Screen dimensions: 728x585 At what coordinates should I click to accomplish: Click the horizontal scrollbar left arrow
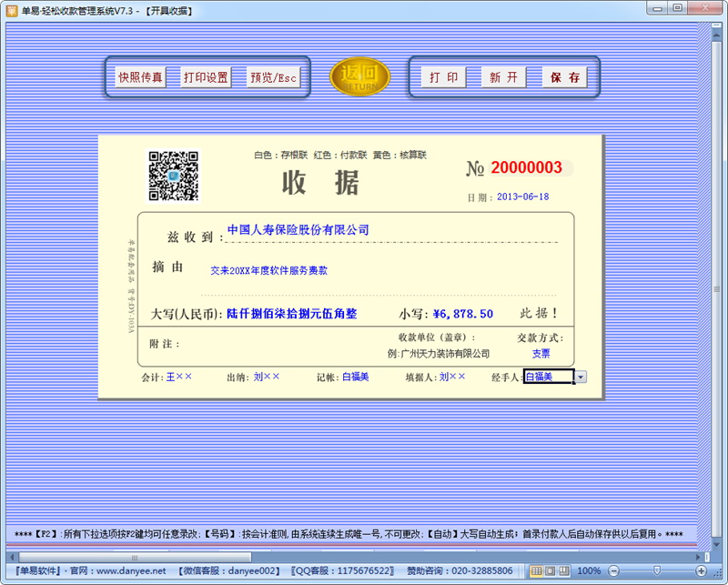click(12, 557)
